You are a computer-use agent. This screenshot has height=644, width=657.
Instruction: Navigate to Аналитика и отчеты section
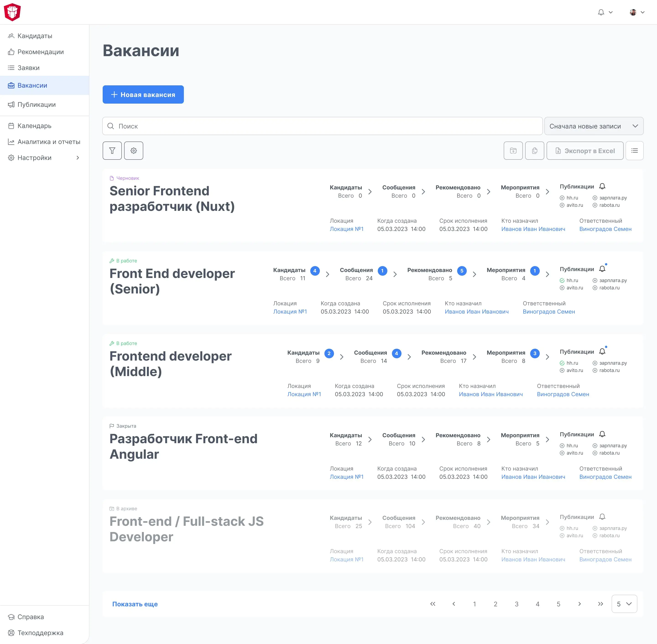coord(49,142)
